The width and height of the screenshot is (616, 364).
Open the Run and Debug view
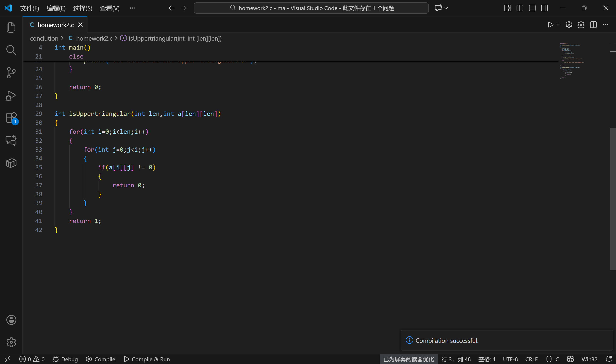tap(11, 96)
